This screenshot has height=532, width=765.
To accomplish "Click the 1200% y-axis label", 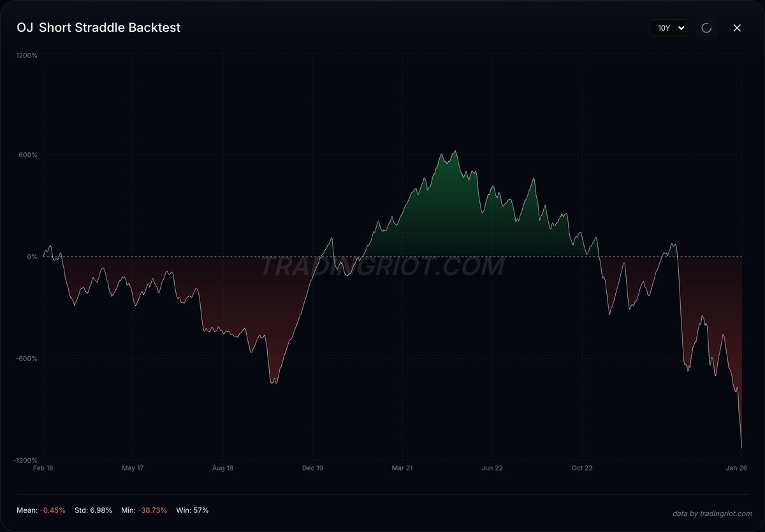I will pyautogui.click(x=27, y=55).
